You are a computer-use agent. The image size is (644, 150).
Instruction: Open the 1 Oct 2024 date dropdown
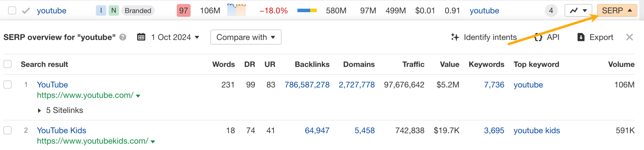click(x=175, y=37)
